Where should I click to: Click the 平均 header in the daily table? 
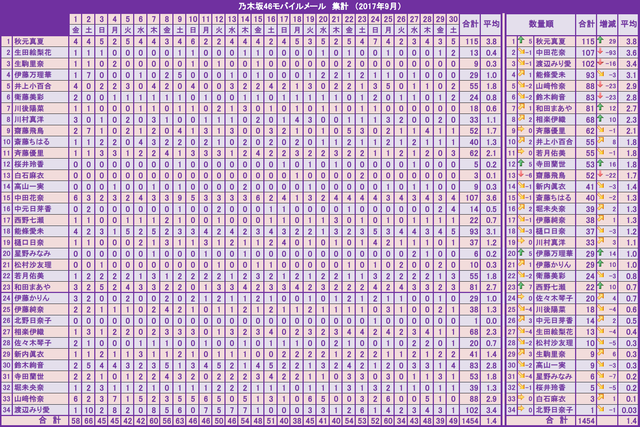point(491,24)
